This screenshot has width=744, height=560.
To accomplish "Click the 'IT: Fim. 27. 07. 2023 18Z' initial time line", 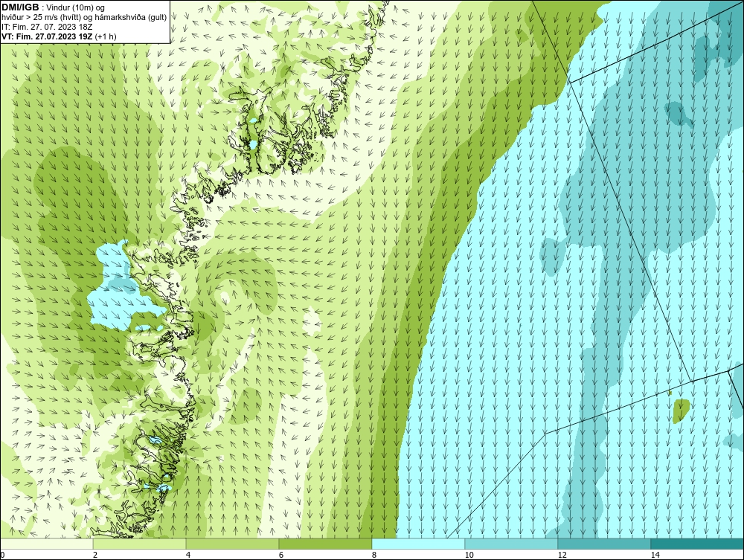I will (x=46, y=27).
